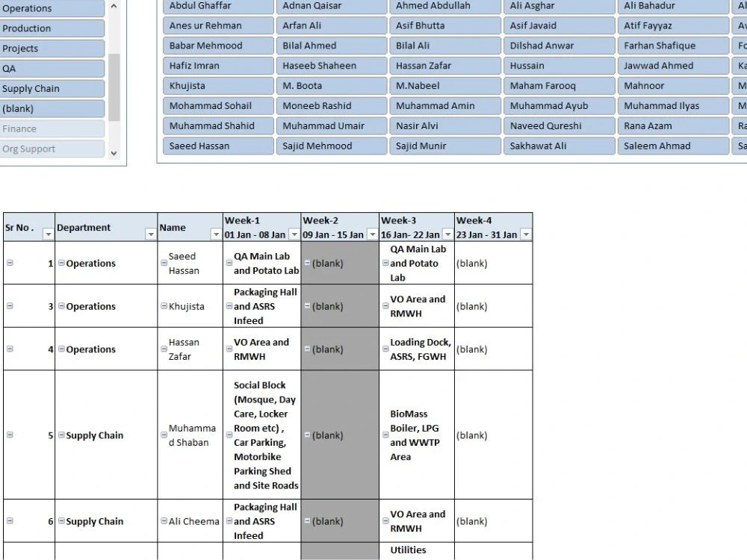The width and height of the screenshot is (747, 560).
Task: Filter by Hassan Zafar in name slicer
Action: tap(445, 65)
